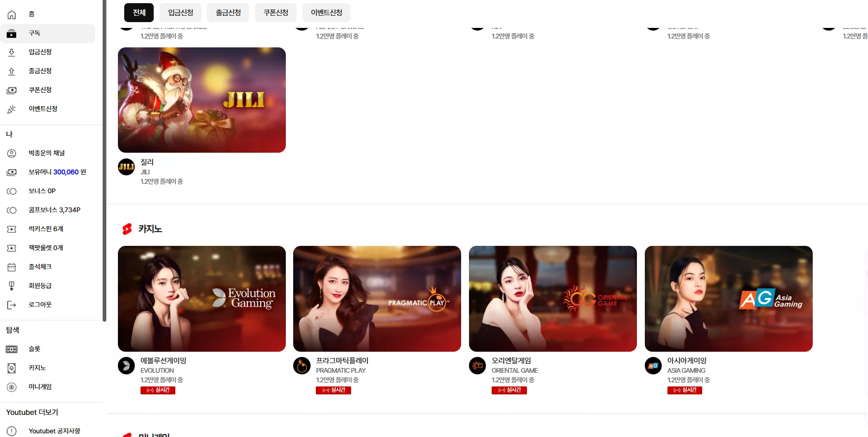Viewport: 868px width, 437px height.
Task: Click the ORIENTAL GAME channel name text
Action: point(515,371)
